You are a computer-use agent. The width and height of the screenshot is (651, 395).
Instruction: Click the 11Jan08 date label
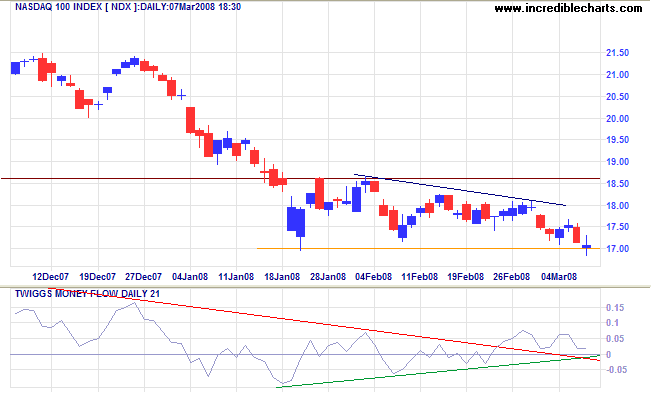[x=236, y=277]
